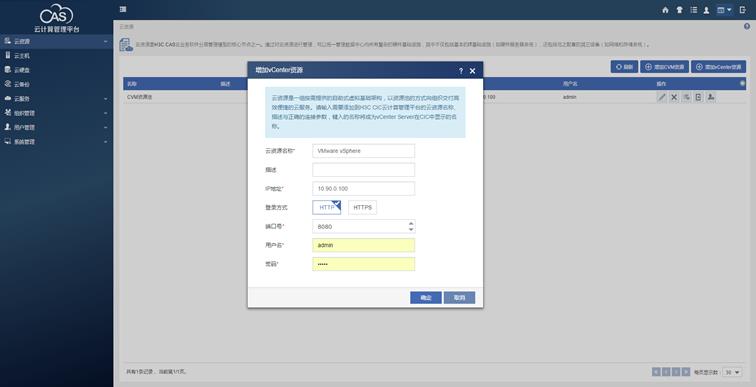756x387 pixels.
Task: Open the rows-per-page dropdown at bottom right
Action: (732, 372)
